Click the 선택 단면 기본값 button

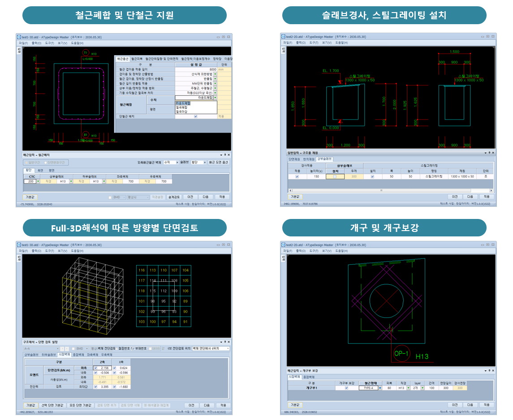pos(52,405)
